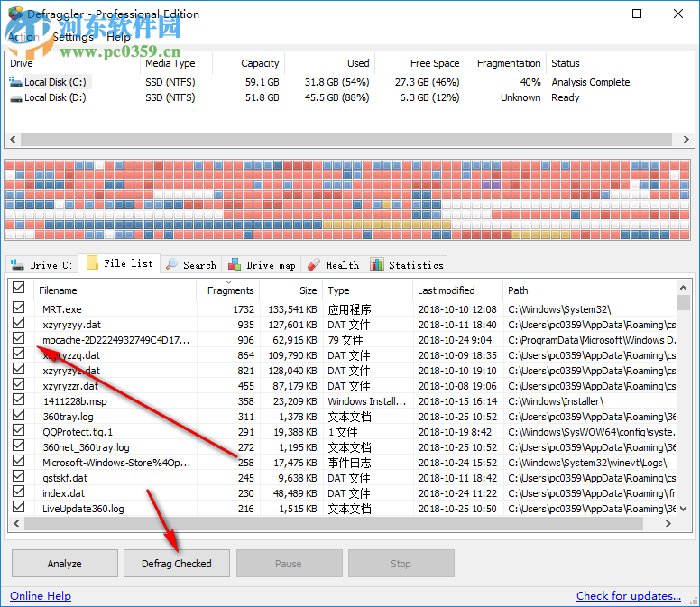Click the Statistics bar chart icon
700x607 pixels.
tap(377, 264)
